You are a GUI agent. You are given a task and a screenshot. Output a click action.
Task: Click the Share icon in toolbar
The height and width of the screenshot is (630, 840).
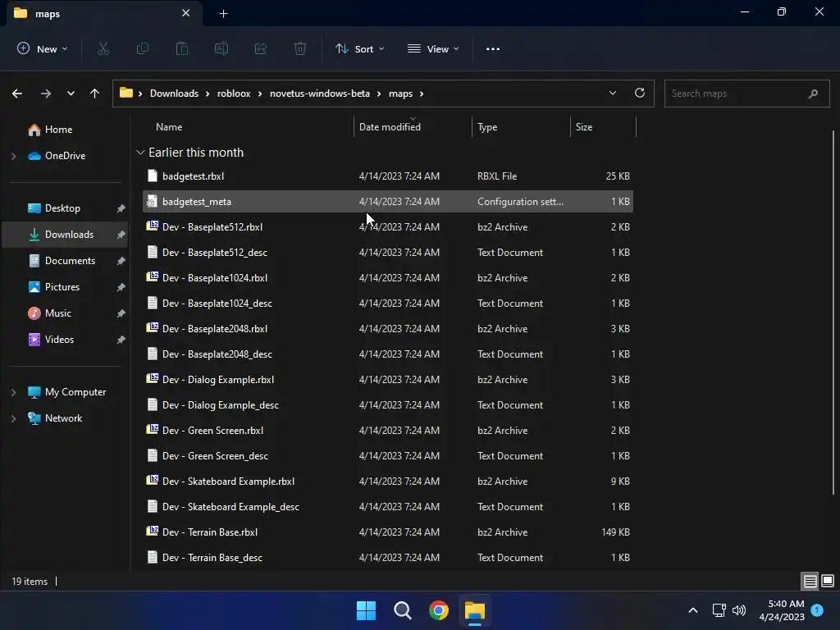pyautogui.click(x=261, y=48)
